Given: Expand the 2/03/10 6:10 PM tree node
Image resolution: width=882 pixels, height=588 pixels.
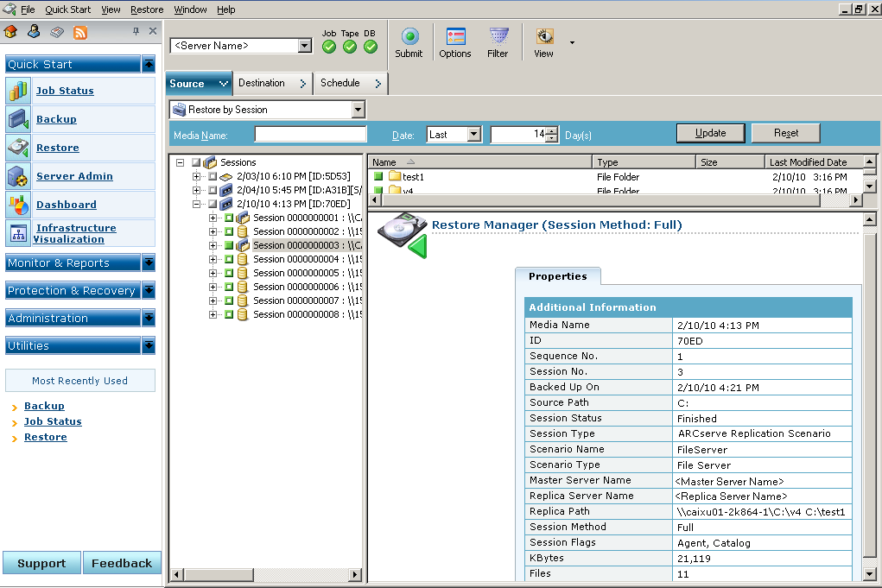Looking at the screenshot, I should pyautogui.click(x=196, y=176).
